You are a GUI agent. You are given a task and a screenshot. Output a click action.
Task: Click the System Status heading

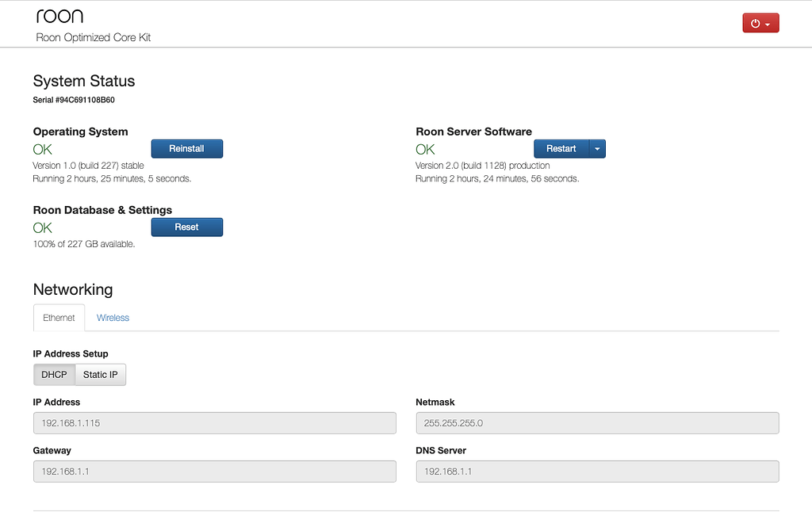[83, 81]
